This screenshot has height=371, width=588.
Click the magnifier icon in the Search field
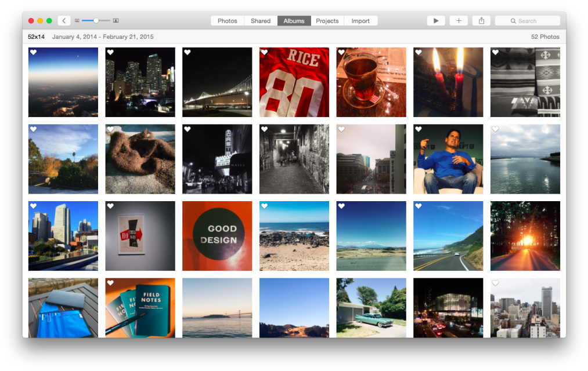[x=513, y=20]
